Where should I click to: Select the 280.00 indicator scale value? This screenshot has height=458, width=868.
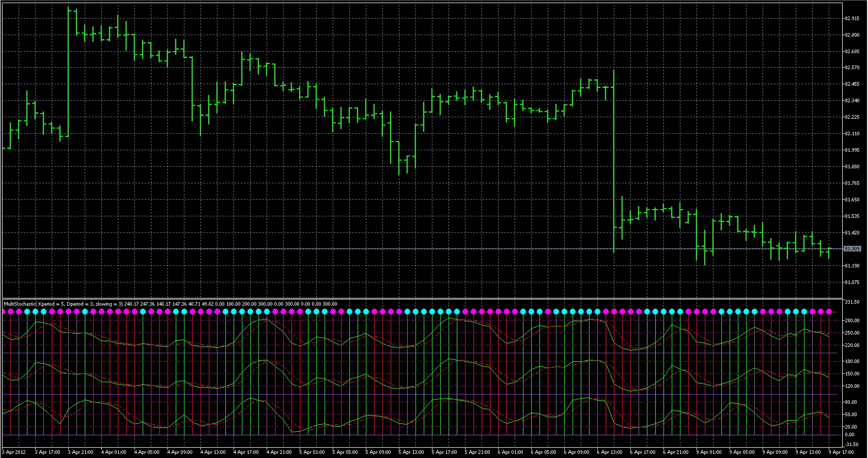pos(852,321)
